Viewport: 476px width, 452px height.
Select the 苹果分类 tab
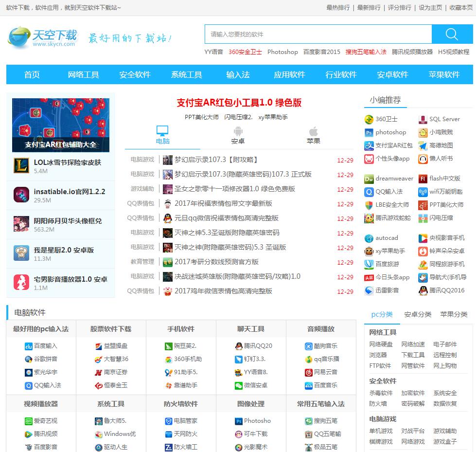coord(454,314)
